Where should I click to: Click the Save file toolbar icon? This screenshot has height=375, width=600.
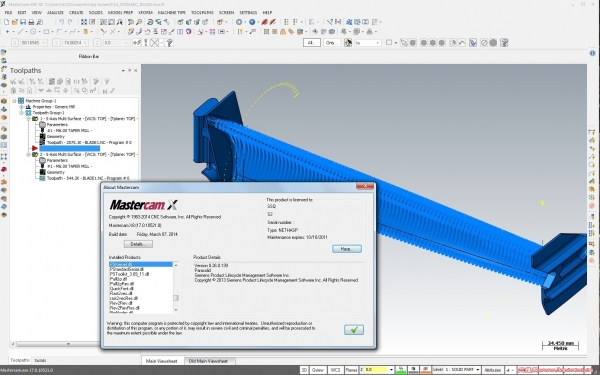[23, 22]
